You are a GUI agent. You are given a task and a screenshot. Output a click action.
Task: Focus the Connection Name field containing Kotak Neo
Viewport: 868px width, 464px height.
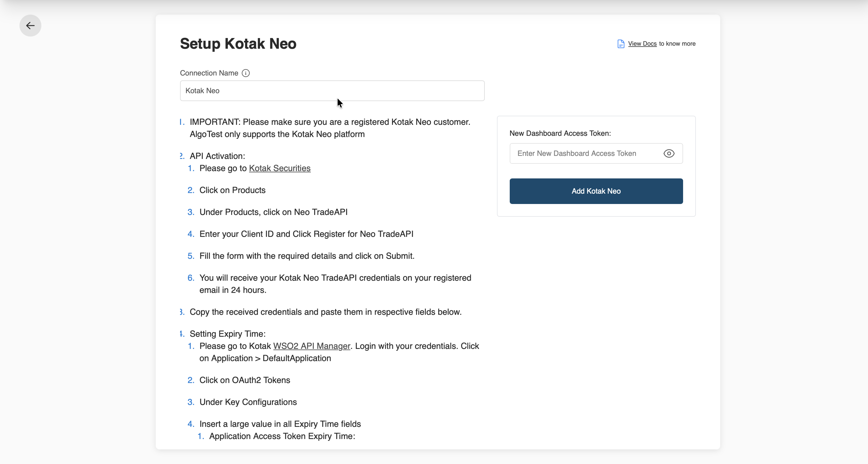(332, 91)
